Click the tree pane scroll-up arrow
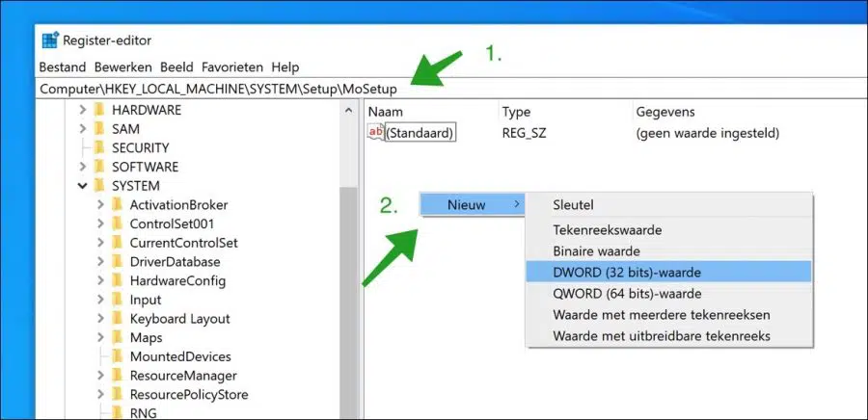Image resolution: width=868 pixels, height=420 pixels. point(348,111)
